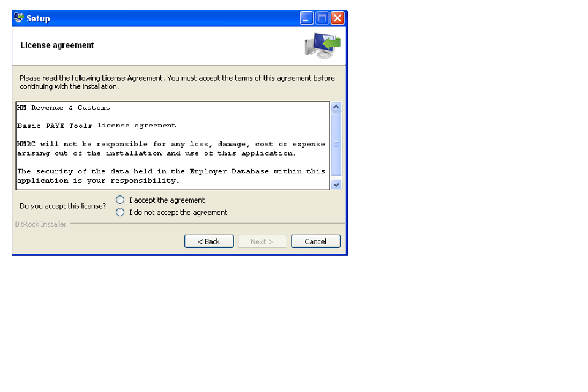Minimize the Setup window
588x392 pixels.
pos(306,18)
